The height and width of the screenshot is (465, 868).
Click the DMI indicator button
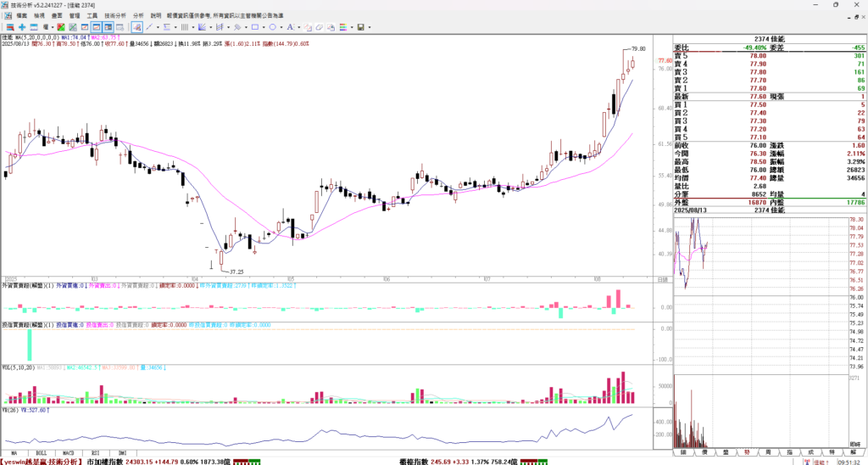click(x=121, y=454)
